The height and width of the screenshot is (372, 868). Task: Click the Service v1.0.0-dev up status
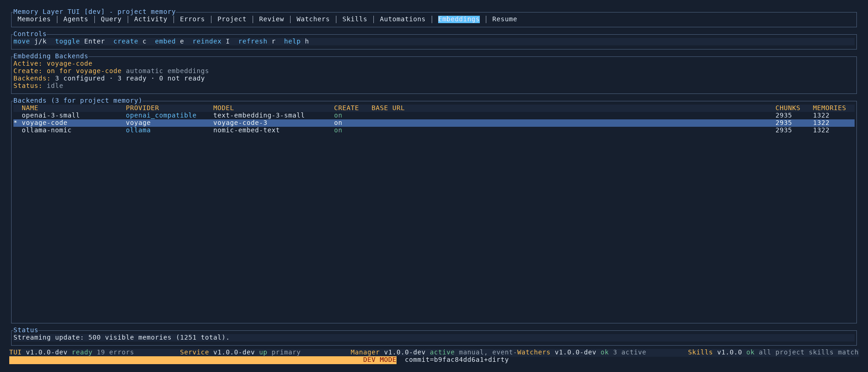pyautogui.click(x=223, y=352)
